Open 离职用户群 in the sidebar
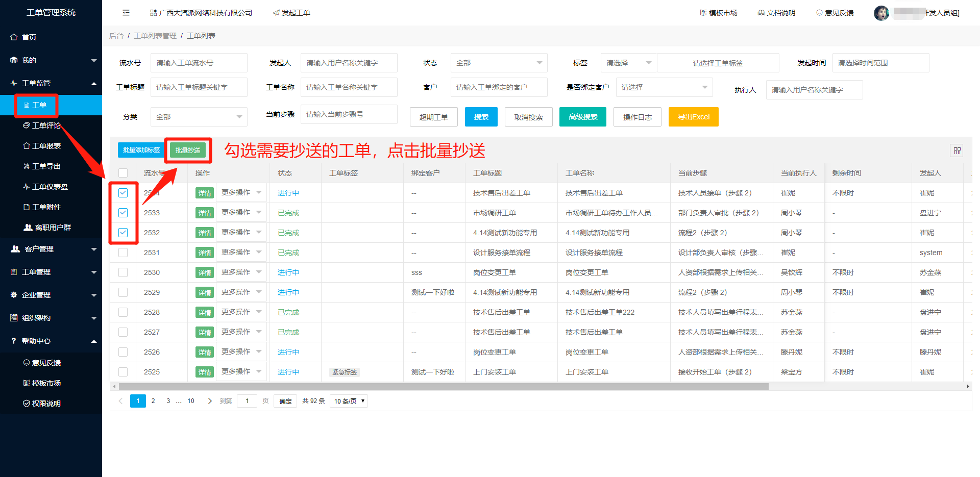 (x=47, y=228)
